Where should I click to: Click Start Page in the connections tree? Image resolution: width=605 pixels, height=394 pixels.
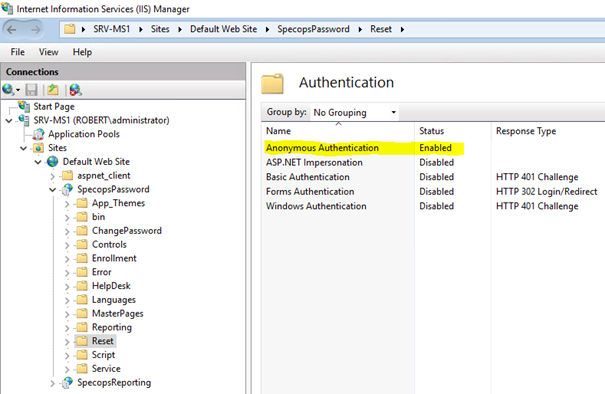[x=54, y=107]
